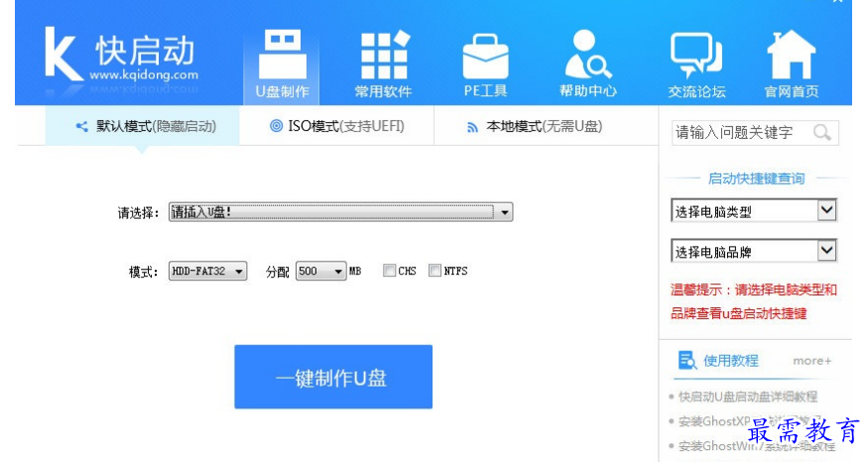Open the 常用软件 grid icon
This screenshot has width=868, height=462.
(x=385, y=55)
